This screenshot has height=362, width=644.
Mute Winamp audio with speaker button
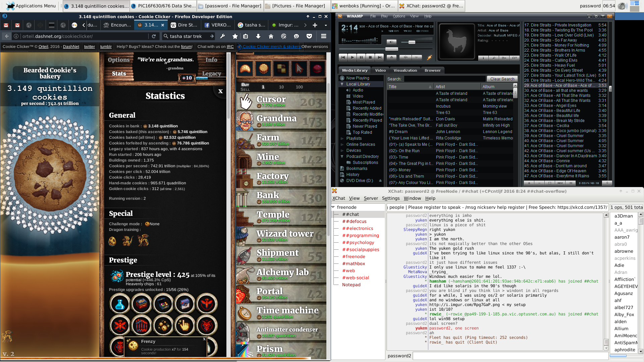click(x=391, y=42)
